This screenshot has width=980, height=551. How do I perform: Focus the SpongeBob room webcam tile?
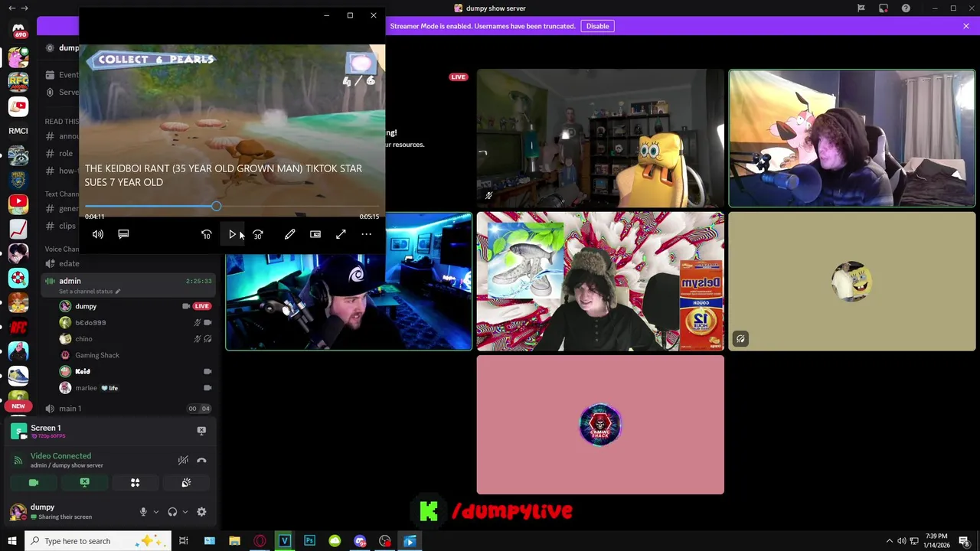(x=600, y=139)
